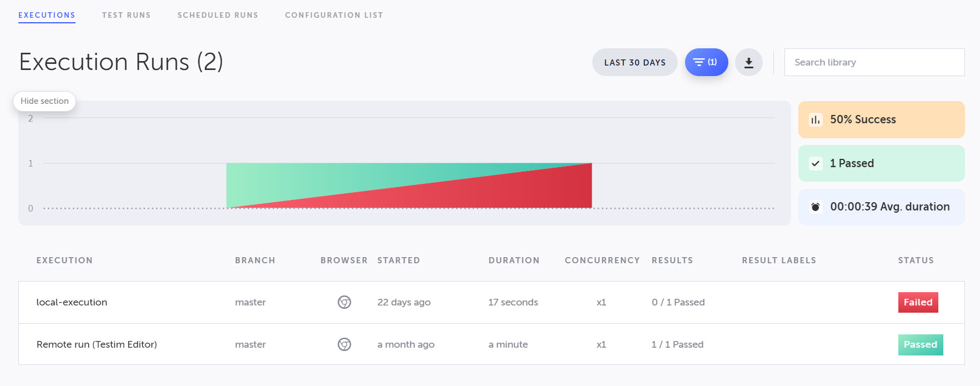Go to the Configuration List tab

pos(334,15)
